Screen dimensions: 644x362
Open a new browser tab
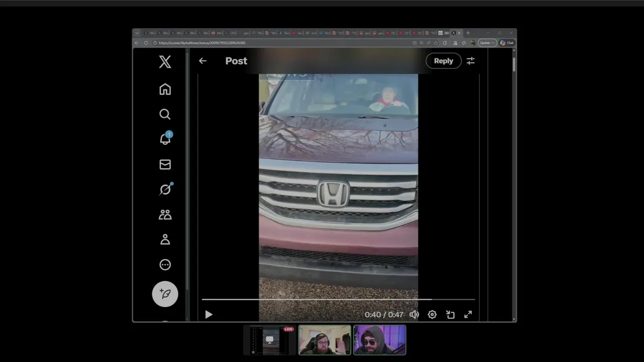pos(468,33)
